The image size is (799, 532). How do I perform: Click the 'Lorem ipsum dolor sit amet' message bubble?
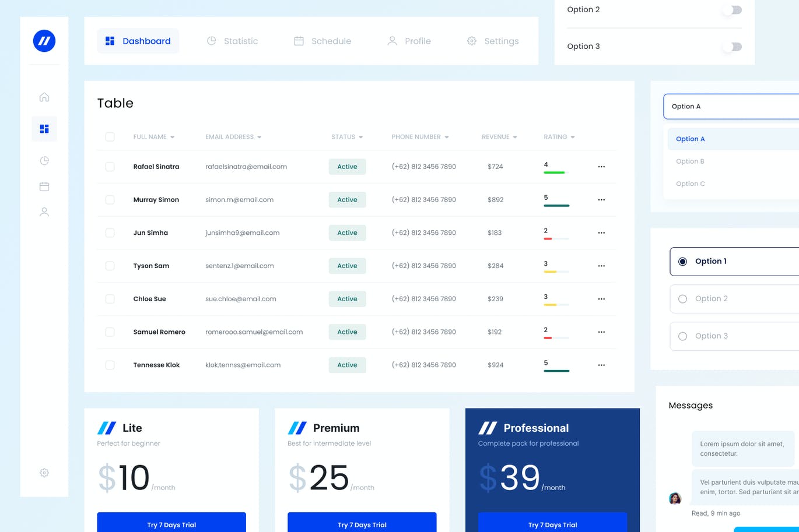coord(743,449)
